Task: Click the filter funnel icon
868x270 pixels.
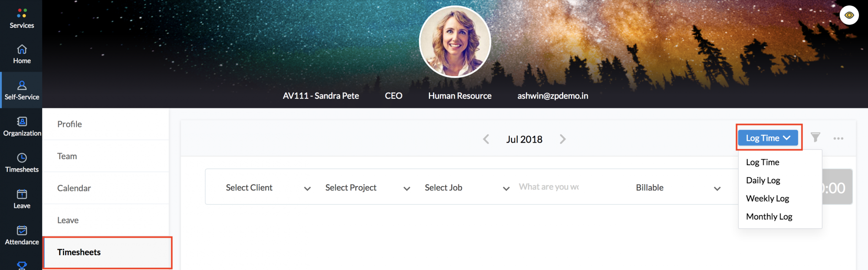Action: [x=815, y=138]
